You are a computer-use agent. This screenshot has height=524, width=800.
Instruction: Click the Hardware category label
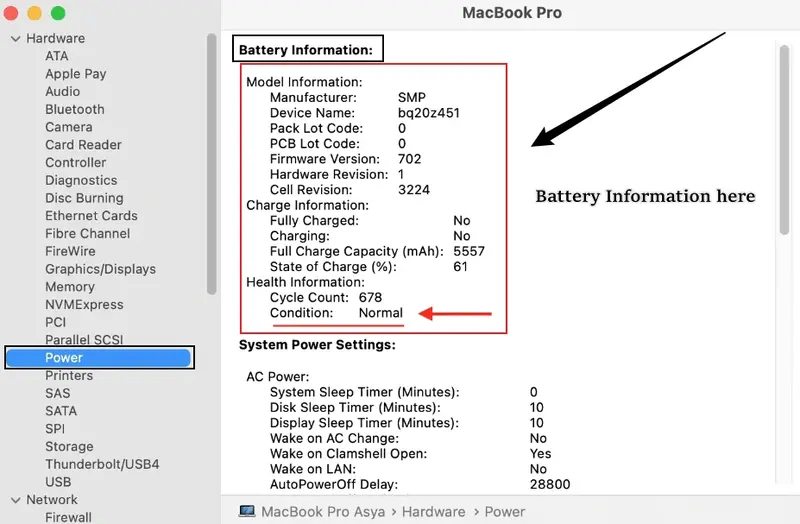click(56, 39)
